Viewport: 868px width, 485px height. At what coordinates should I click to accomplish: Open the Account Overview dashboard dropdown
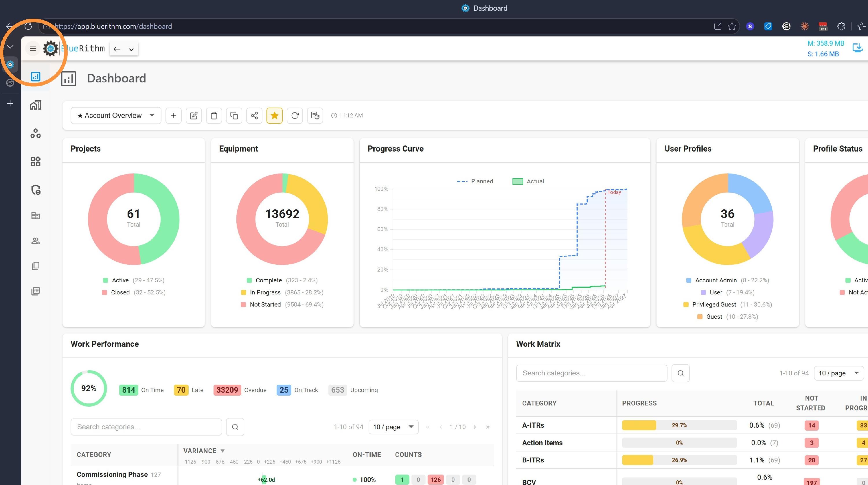tap(116, 115)
